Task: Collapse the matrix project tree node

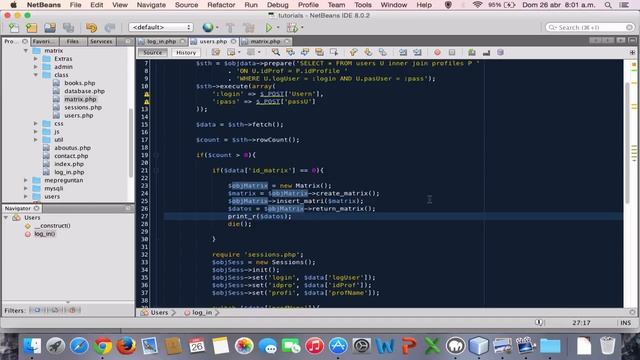Action: tap(26, 51)
